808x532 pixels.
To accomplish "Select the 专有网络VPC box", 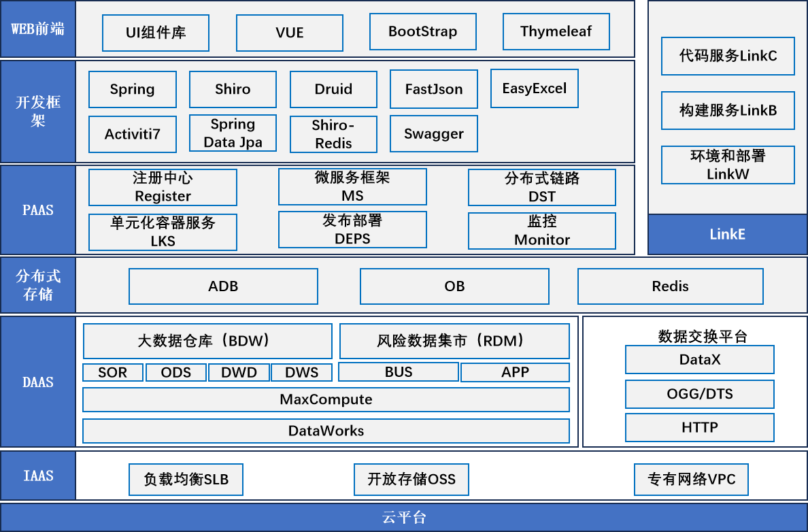I will 691,480.
